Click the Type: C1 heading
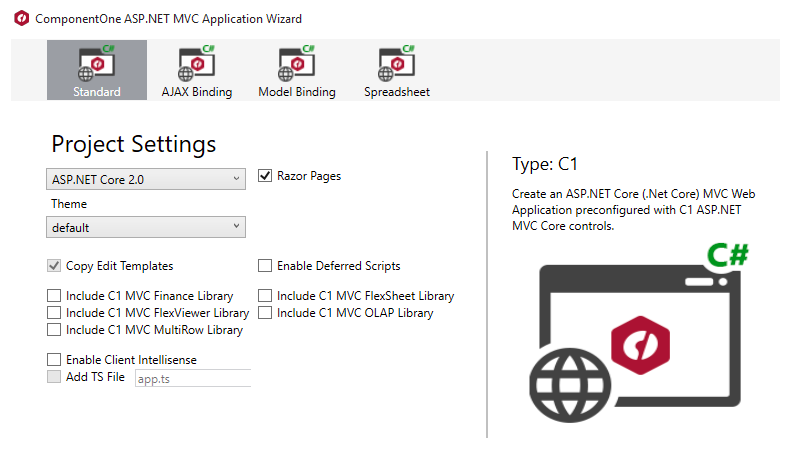Image resolution: width=800 pixels, height=450 pixels. (x=544, y=164)
